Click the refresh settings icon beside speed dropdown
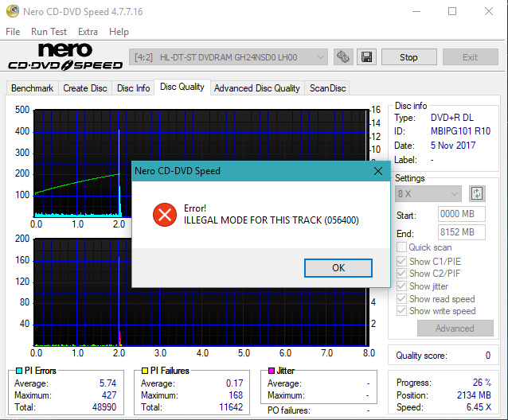Screen dimensions: 508x420 point(477,193)
